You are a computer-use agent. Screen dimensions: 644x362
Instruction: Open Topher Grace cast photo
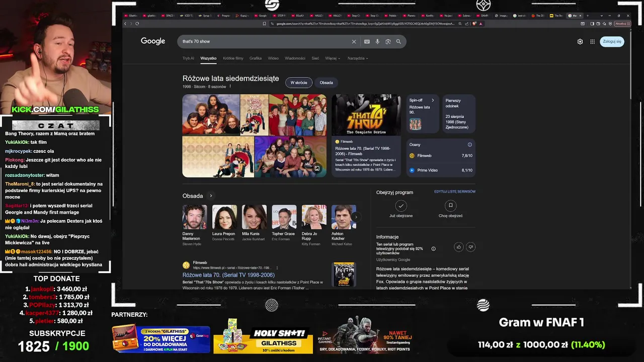[x=284, y=217]
